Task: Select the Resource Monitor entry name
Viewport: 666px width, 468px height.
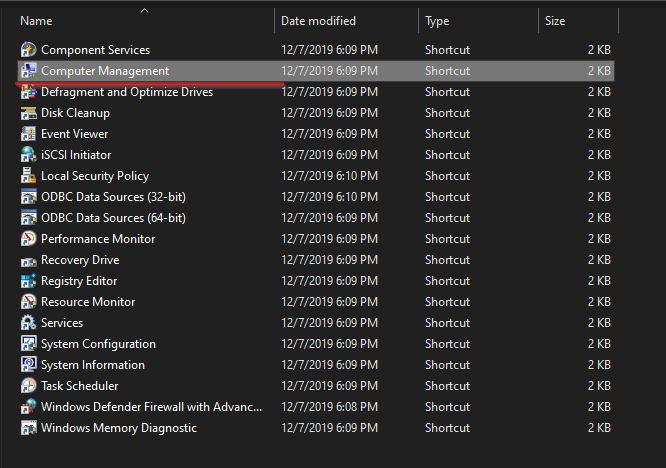Action: 88,302
